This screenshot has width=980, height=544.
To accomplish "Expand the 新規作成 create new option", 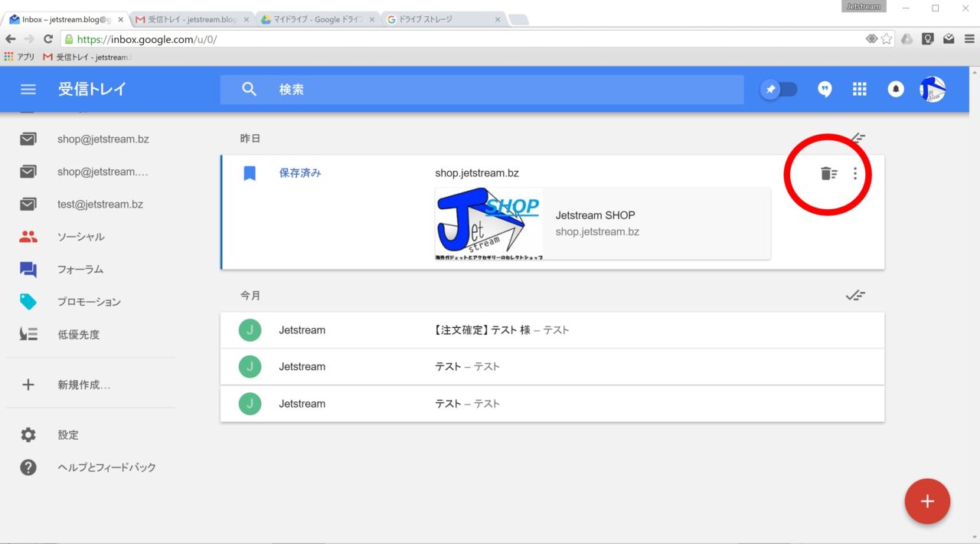I will [83, 385].
